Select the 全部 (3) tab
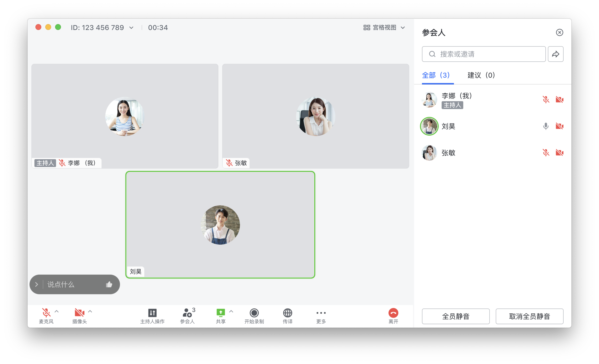The height and width of the screenshot is (364, 599). coord(436,75)
